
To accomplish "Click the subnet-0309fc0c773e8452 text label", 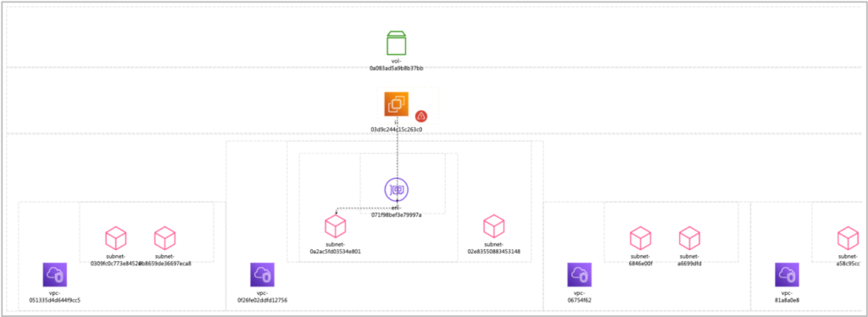I will point(114,260).
